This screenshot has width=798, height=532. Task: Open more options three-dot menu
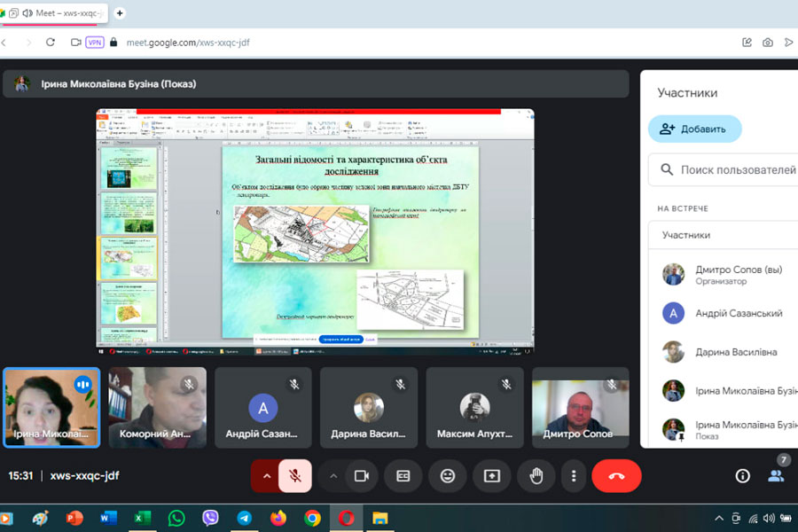574,476
